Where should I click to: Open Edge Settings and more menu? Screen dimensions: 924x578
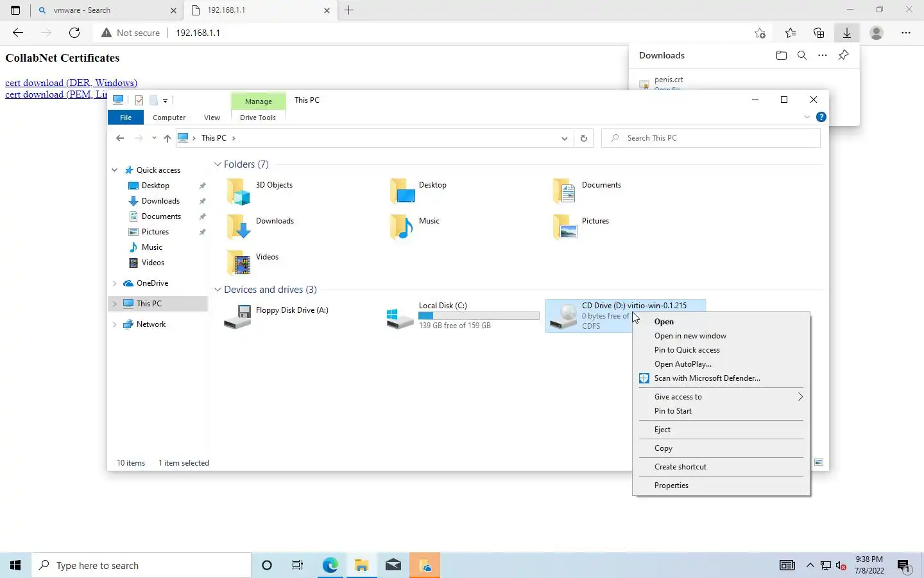tap(906, 33)
